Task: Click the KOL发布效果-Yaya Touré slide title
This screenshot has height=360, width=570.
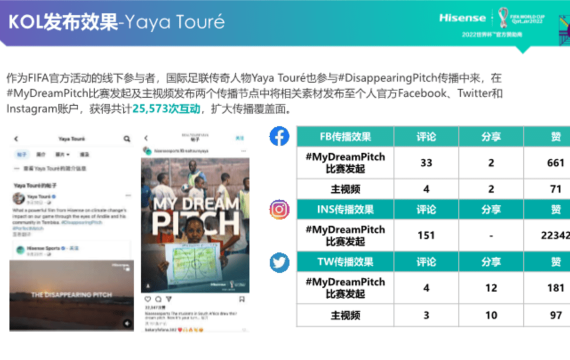Action: [116, 22]
